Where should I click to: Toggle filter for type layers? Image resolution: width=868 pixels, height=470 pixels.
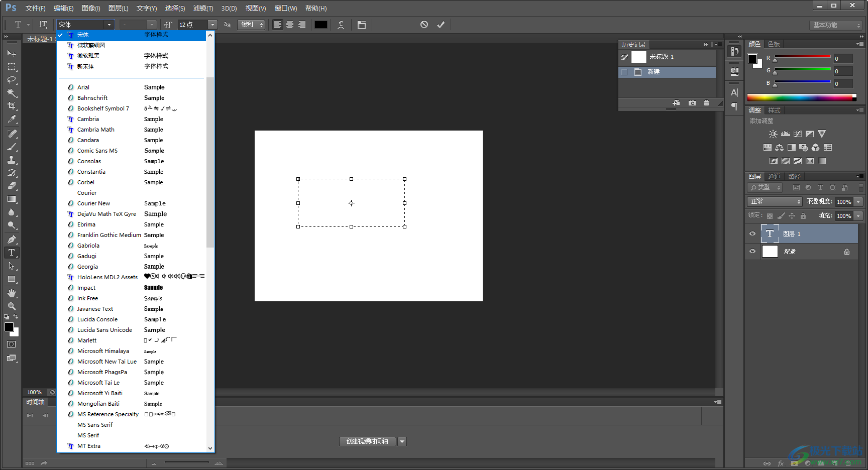820,188
